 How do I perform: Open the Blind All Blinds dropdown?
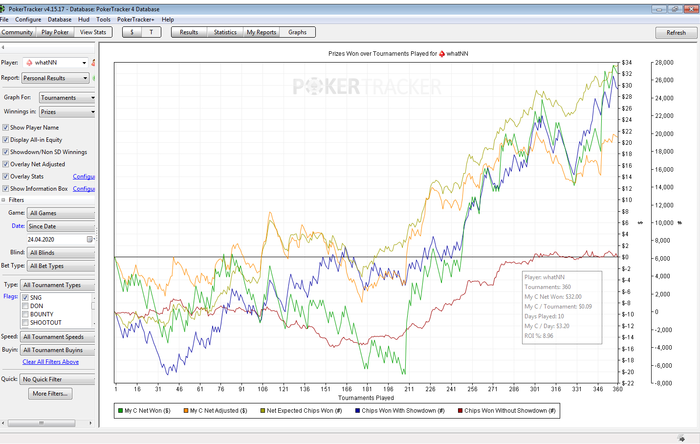(61, 253)
